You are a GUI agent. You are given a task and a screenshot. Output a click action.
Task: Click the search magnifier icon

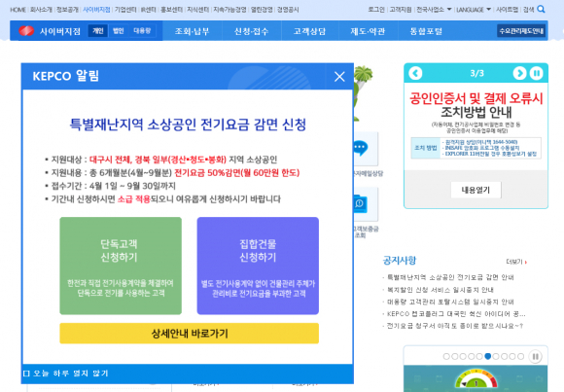(x=541, y=10)
